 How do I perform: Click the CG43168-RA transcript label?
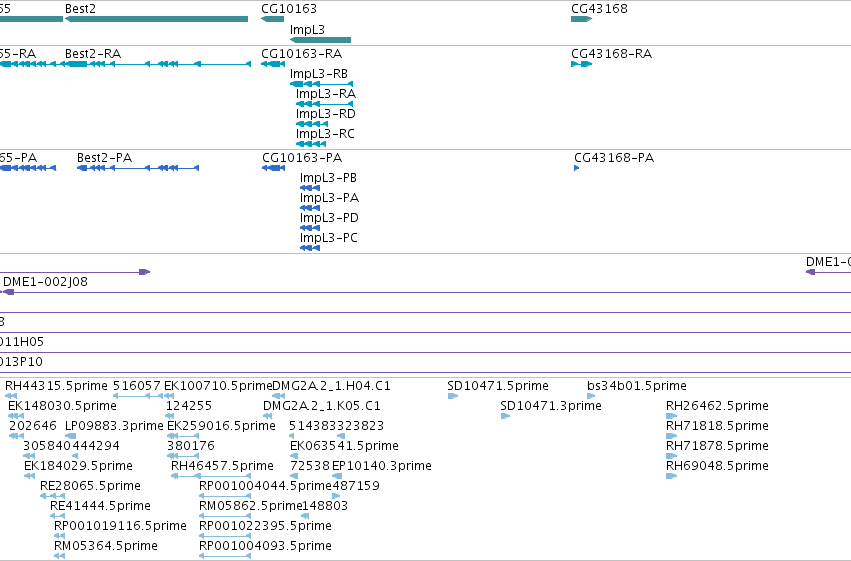pos(612,54)
